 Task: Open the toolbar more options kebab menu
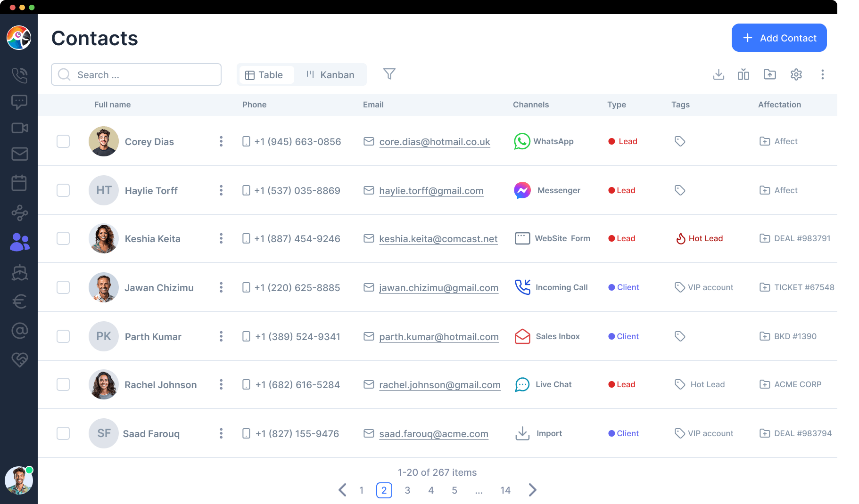tap(822, 74)
